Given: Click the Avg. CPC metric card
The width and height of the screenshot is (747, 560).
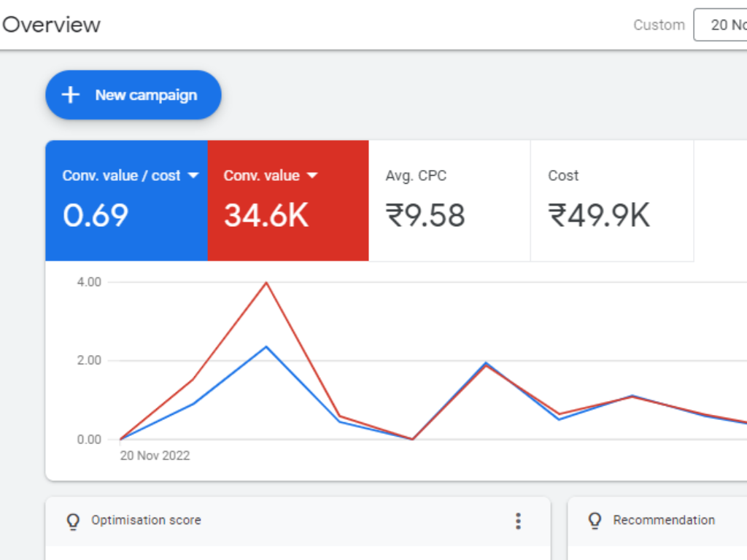Looking at the screenshot, I should 449,201.
